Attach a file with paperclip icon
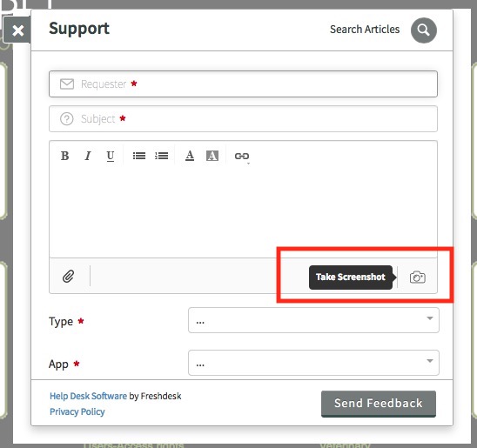The width and height of the screenshot is (477, 448). (69, 277)
